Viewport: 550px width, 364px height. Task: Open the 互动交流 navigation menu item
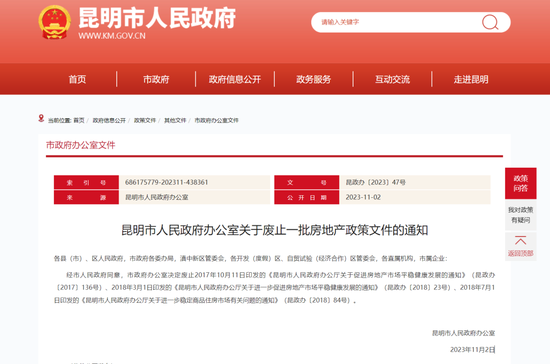pos(393,79)
